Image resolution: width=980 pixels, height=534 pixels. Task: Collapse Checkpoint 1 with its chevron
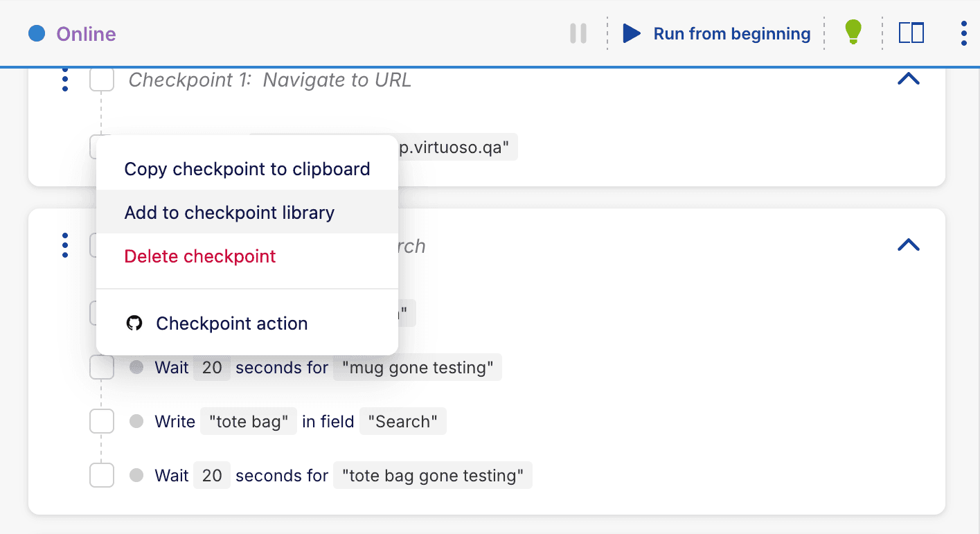(908, 78)
